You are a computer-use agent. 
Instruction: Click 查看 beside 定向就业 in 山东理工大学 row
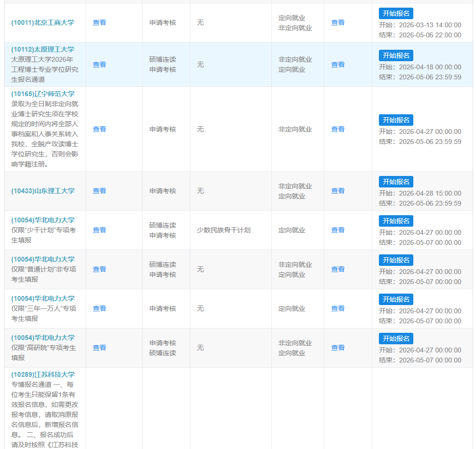coord(338,191)
